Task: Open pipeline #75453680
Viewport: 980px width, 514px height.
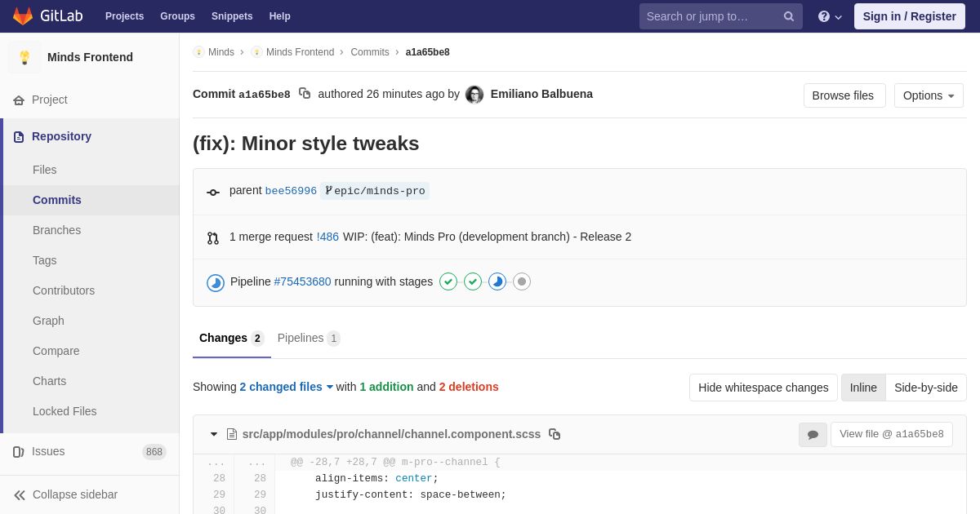Action: coord(302,281)
